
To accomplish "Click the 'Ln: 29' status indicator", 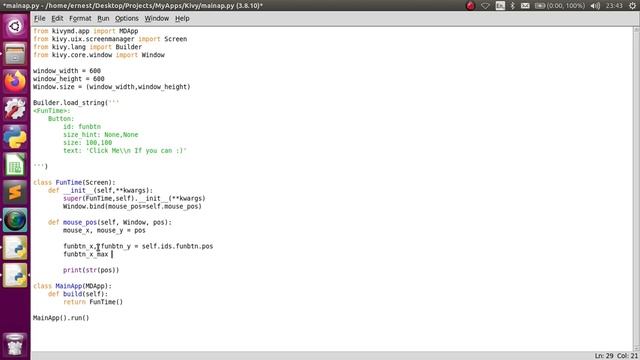I will (x=604, y=356).
